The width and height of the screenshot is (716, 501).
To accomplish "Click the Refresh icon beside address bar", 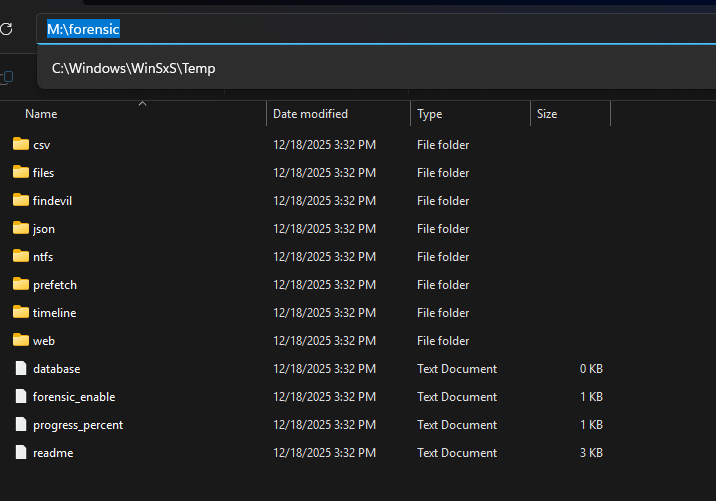I will (x=6, y=29).
